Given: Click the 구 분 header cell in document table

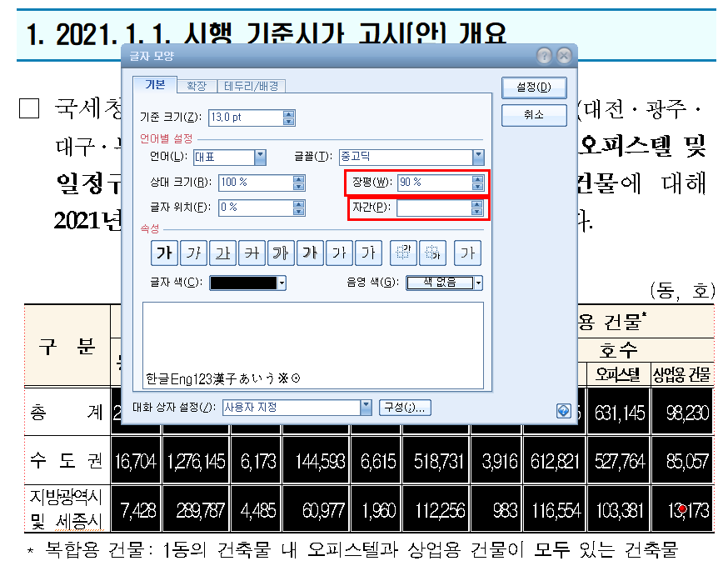Looking at the screenshot, I should (x=67, y=346).
